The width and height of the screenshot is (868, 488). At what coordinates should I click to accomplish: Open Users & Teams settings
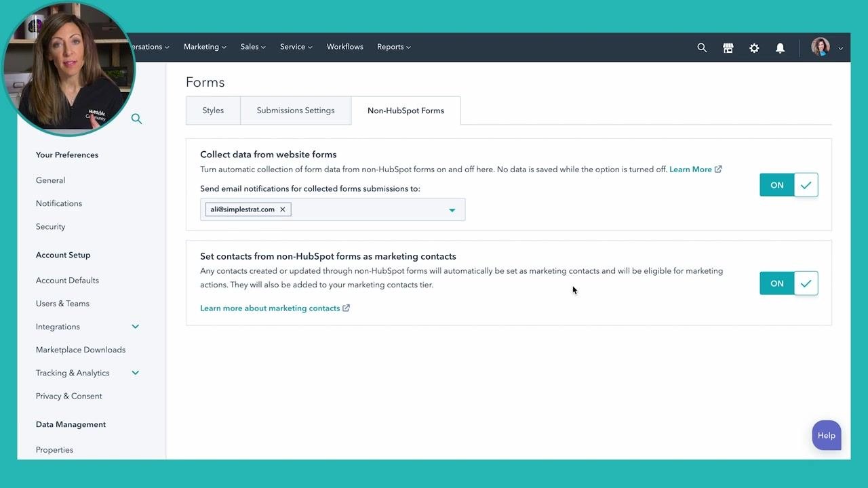click(x=62, y=304)
